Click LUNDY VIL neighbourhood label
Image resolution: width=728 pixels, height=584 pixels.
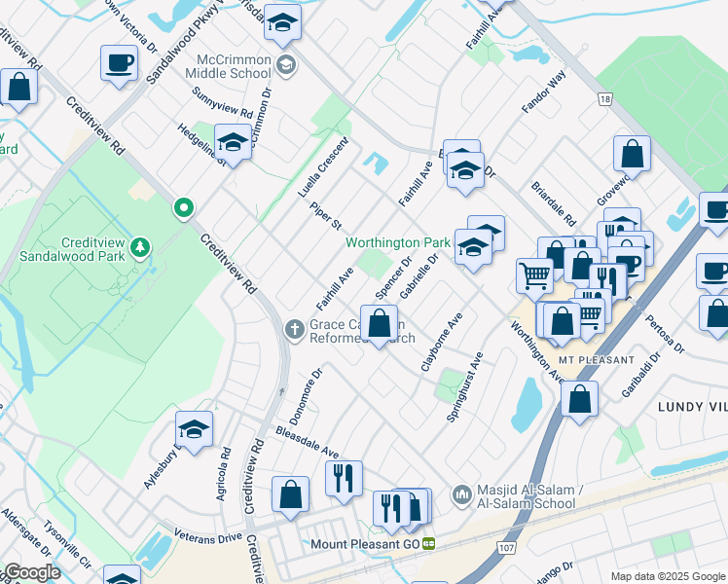click(693, 407)
